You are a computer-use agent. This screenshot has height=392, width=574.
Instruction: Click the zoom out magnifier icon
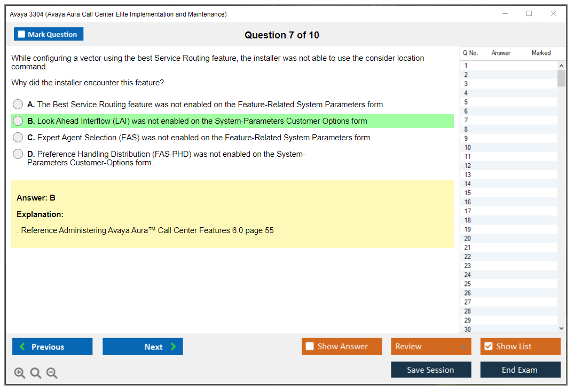pyautogui.click(x=52, y=373)
